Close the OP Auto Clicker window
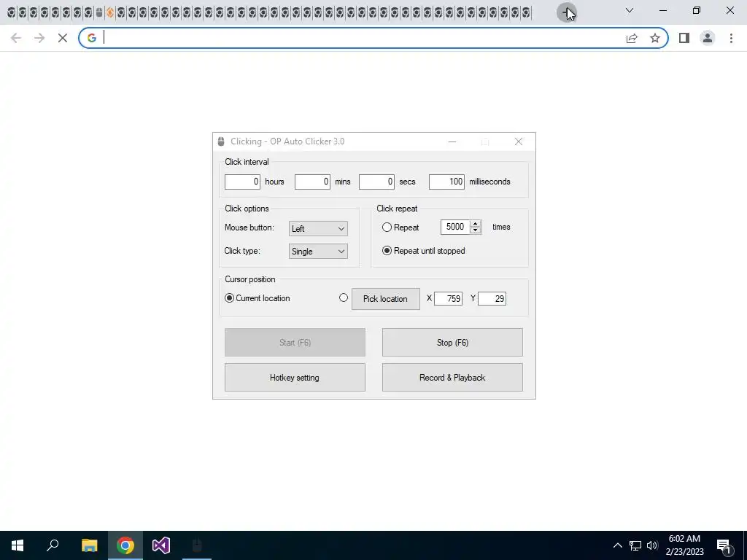Viewport: 747px width, 560px height. click(519, 141)
